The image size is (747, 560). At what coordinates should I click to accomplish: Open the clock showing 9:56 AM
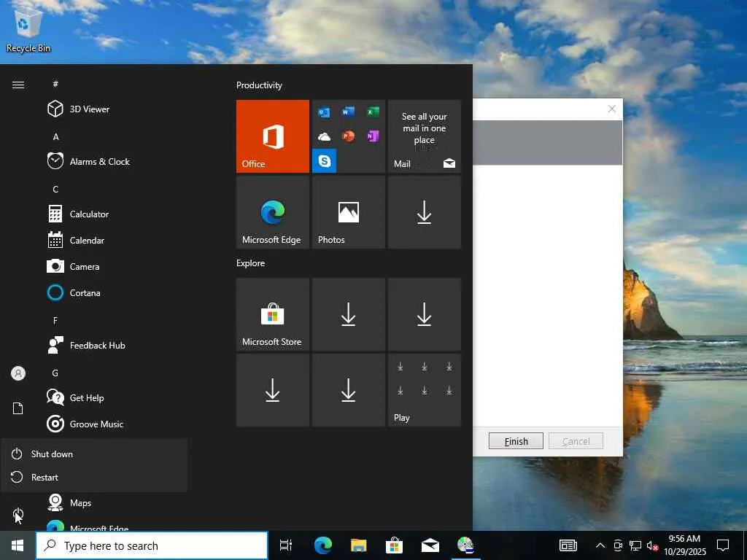point(684,545)
